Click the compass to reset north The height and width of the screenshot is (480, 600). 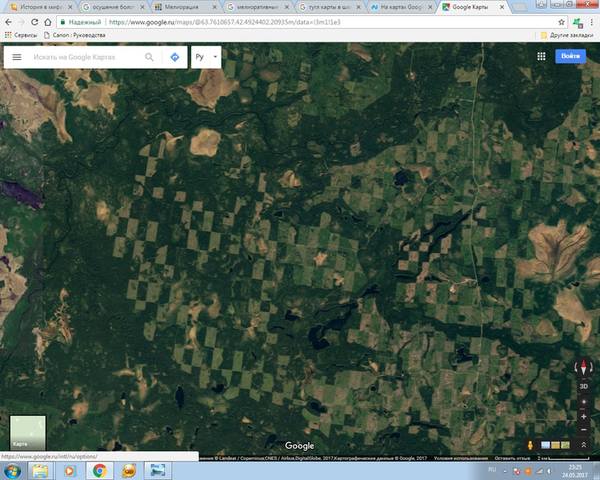coord(584,365)
